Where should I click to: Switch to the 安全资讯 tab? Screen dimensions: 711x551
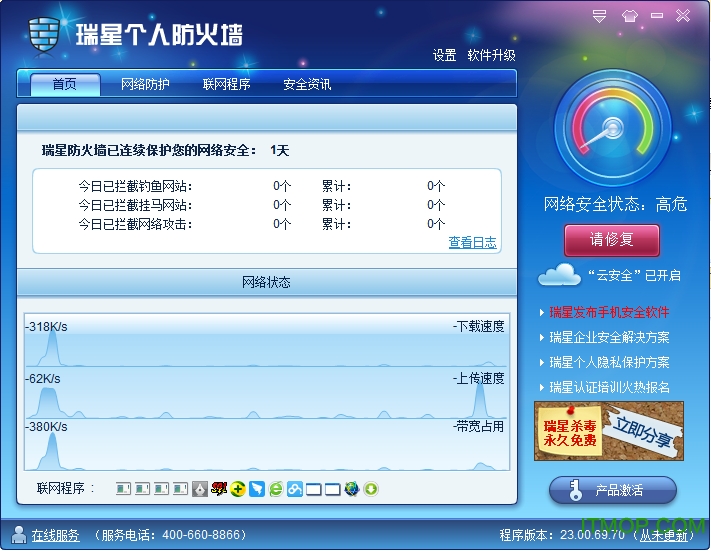click(x=307, y=84)
